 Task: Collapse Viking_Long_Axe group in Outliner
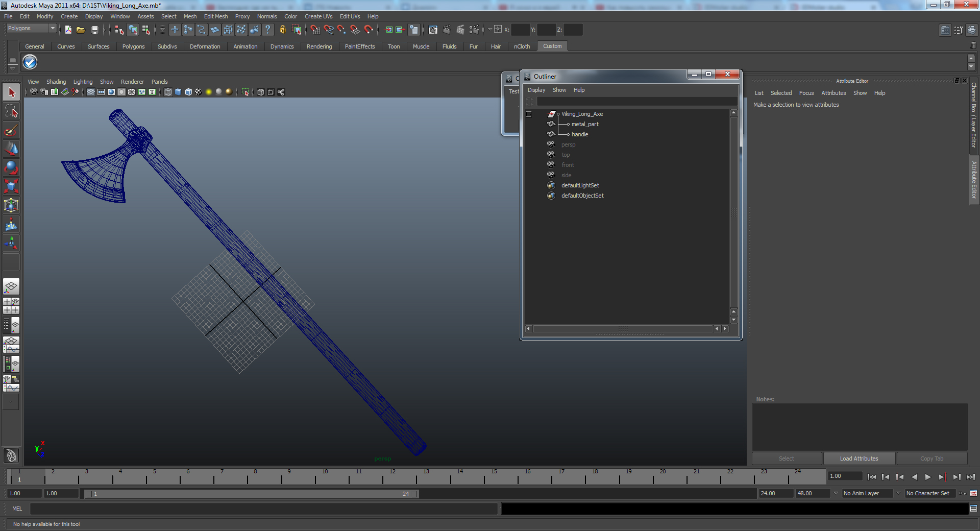(529, 114)
